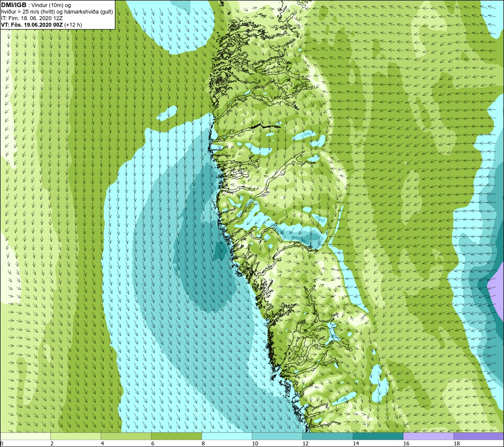504x447 pixels.
Task: Click the 12–14 m/s teal legend swatch
Action: [328, 436]
